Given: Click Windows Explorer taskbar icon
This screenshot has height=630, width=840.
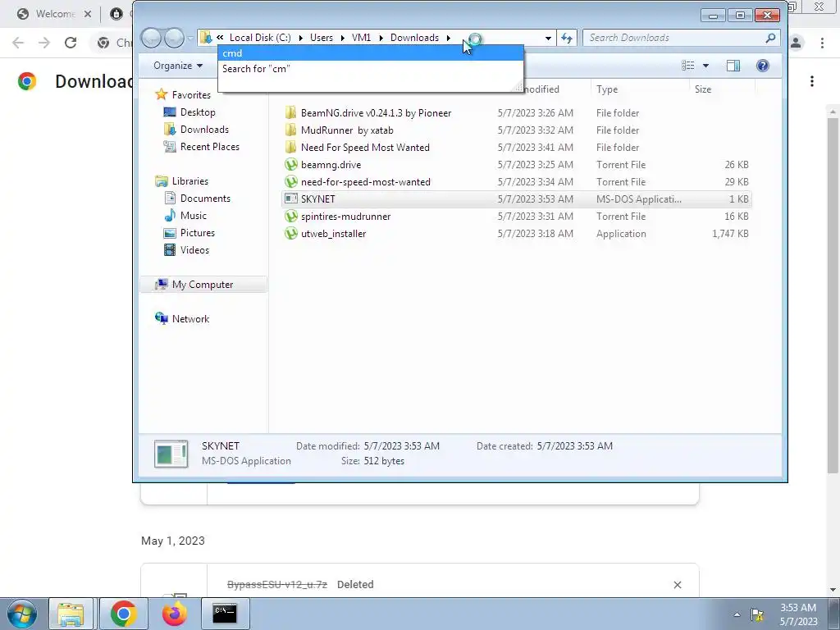Looking at the screenshot, I should tap(71, 614).
